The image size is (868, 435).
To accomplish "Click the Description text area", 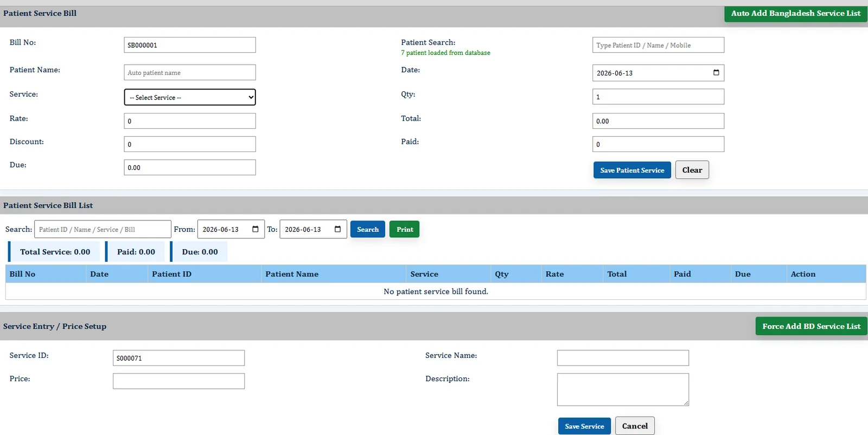I will coord(623,389).
